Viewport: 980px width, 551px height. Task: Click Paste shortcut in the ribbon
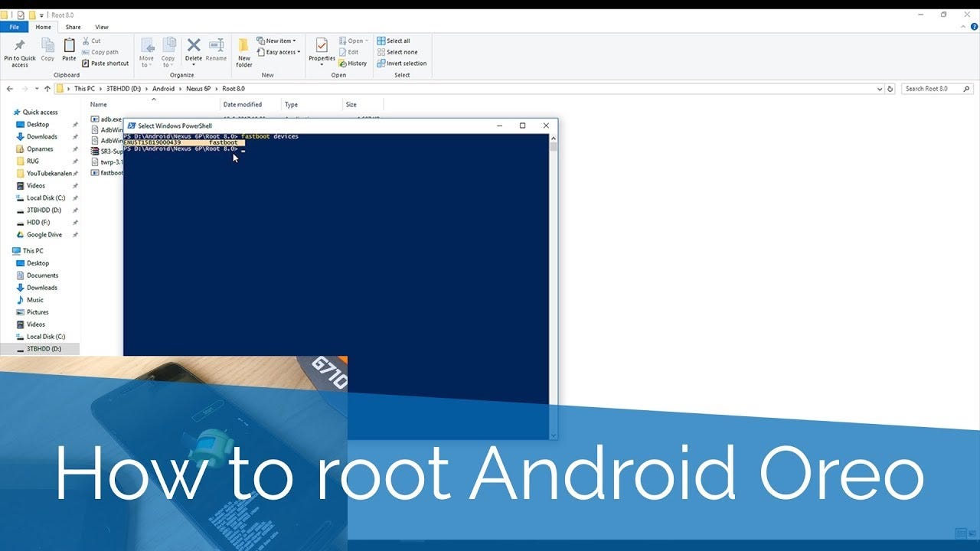point(105,64)
